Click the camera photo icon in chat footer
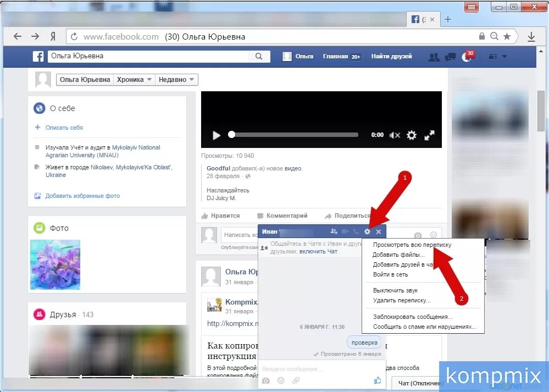The image size is (549, 392). click(266, 380)
